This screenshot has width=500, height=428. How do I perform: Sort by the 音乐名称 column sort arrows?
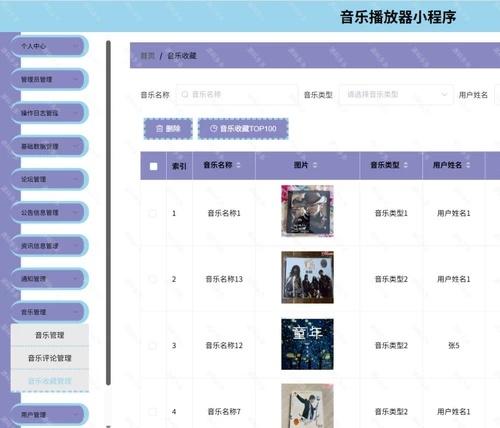[238, 165]
